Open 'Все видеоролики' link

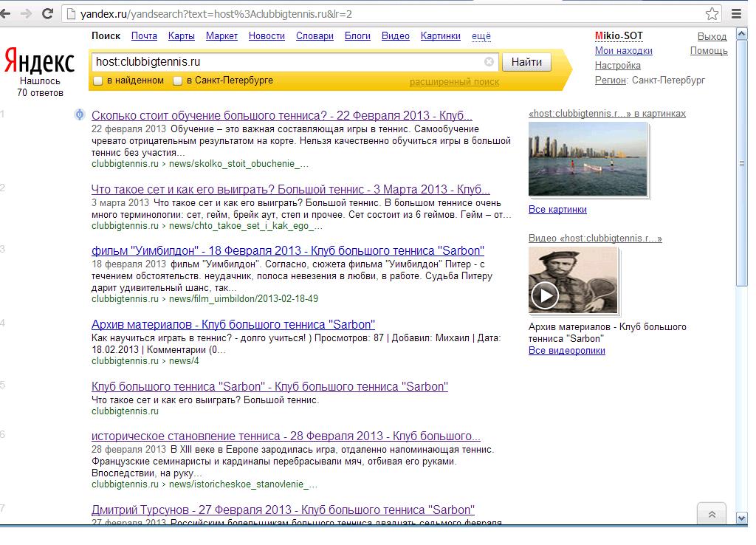pos(566,351)
